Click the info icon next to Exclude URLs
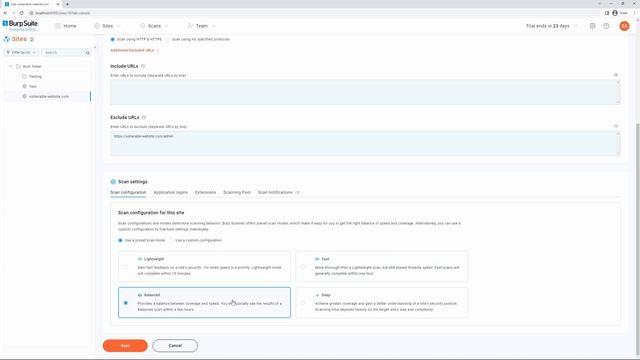Viewport: 640px width, 360px height. [144, 118]
